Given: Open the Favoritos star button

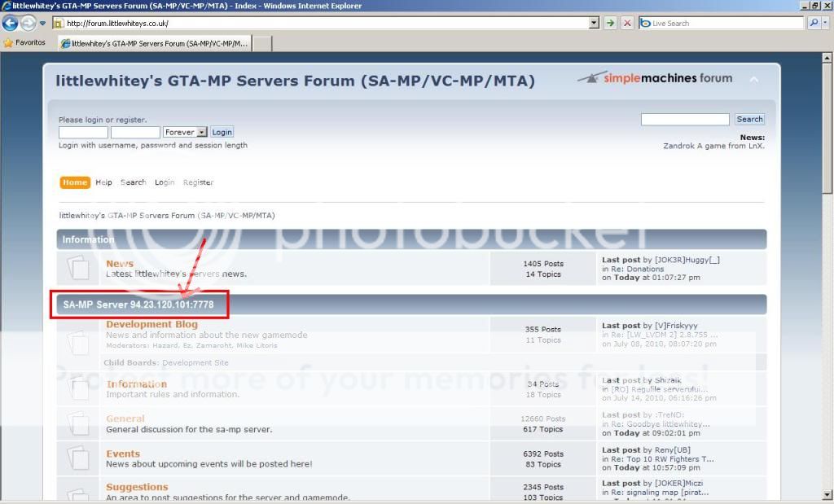Looking at the screenshot, I should [24, 42].
